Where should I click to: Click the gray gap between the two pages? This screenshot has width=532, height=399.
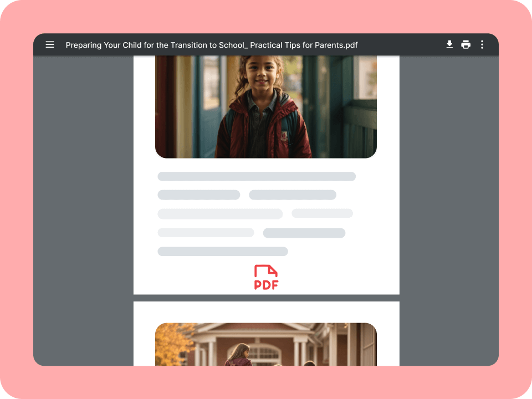click(266, 298)
